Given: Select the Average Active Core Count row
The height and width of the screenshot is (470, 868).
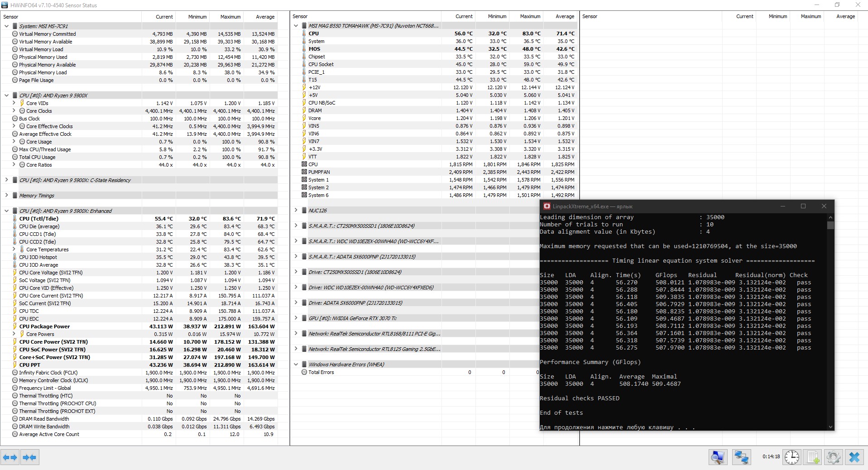Looking at the screenshot, I should [139, 434].
